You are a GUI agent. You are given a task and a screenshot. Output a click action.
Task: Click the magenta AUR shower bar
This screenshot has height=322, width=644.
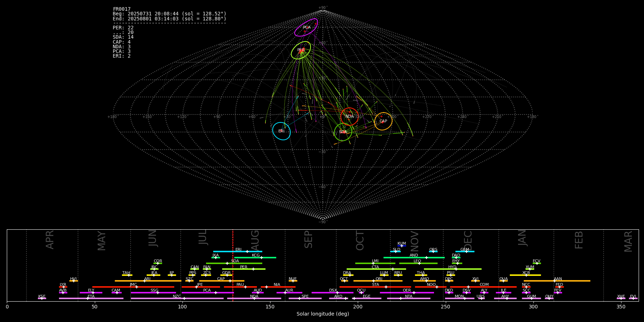pos(289,293)
